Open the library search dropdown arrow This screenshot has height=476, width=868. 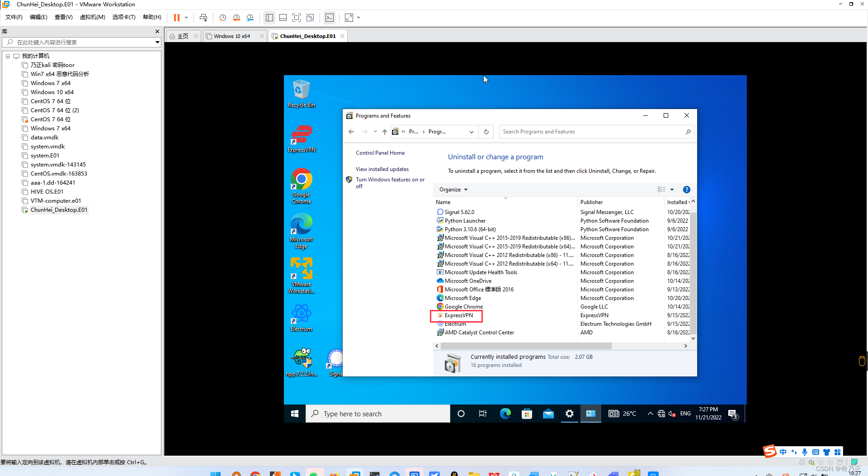157,42
